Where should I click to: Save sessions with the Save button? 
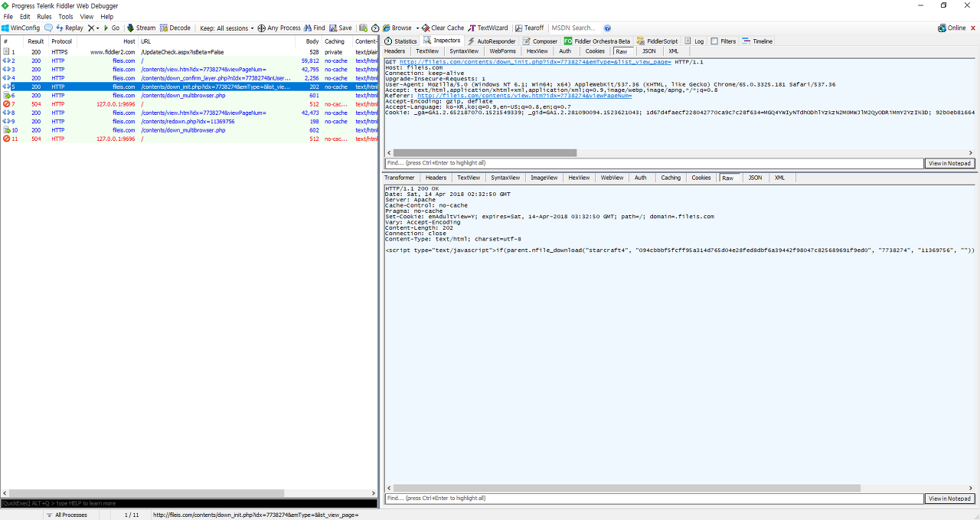341,28
